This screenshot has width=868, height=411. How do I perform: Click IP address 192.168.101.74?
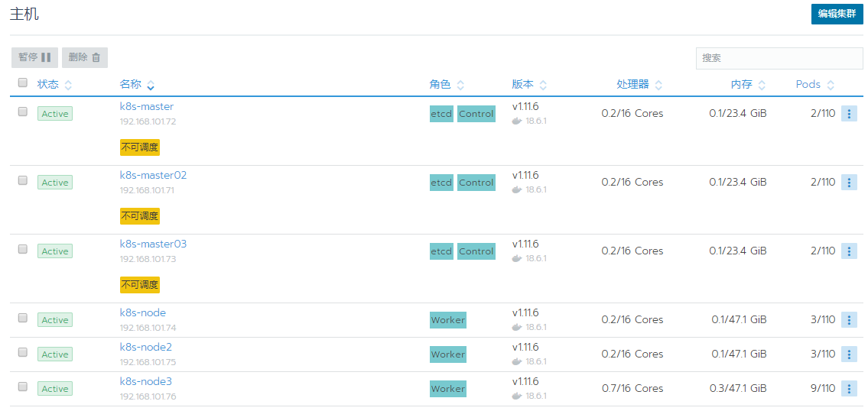tap(148, 328)
